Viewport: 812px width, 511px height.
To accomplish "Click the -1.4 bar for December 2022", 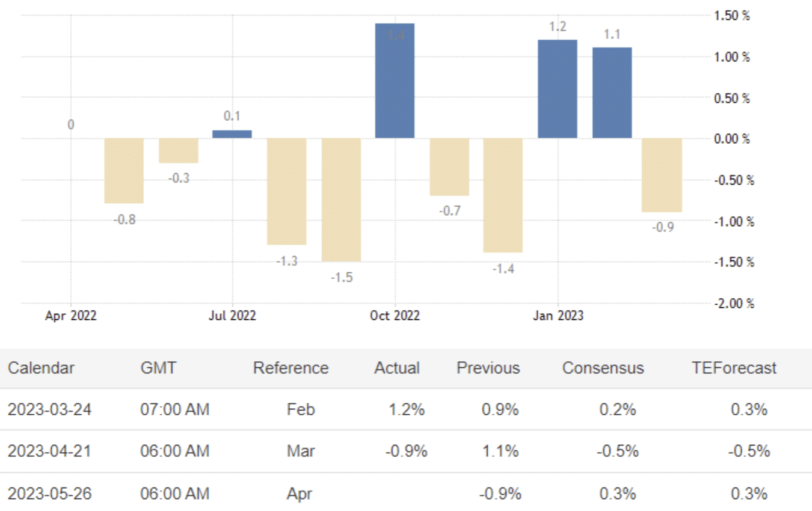I will pyautogui.click(x=503, y=195).
